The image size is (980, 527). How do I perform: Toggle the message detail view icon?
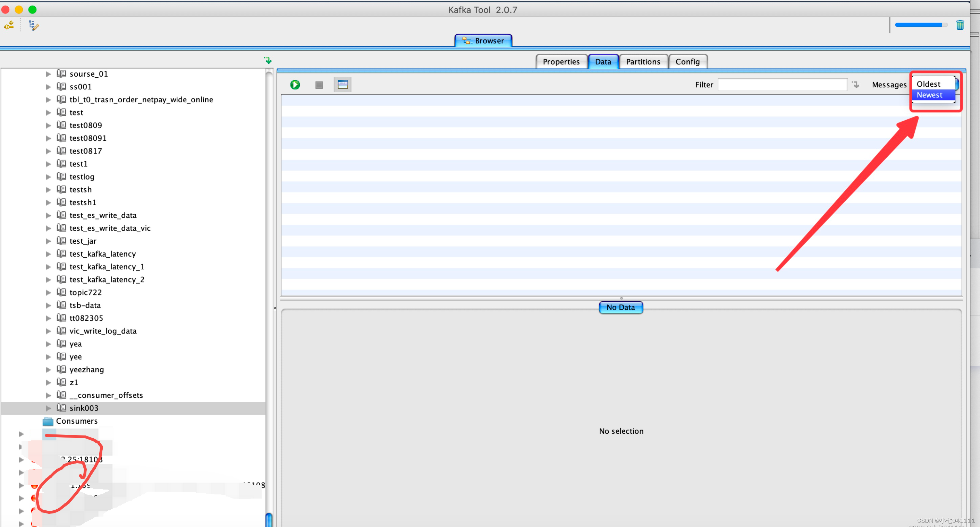pos(343,84)
